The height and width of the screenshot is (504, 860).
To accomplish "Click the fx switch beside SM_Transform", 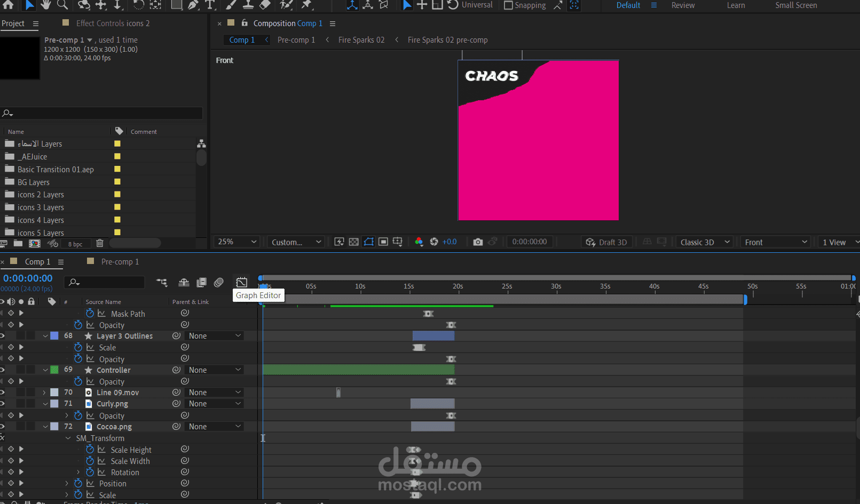I will [2, 438].
